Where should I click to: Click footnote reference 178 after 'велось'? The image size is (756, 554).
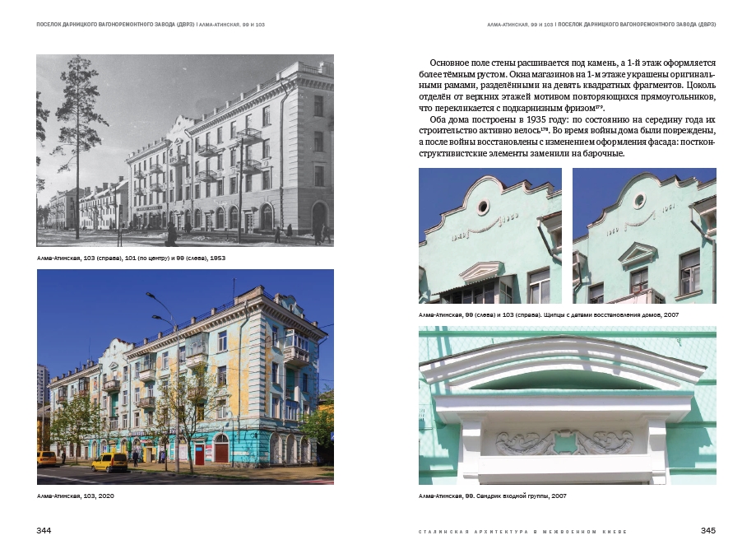[x=545, y=130]
